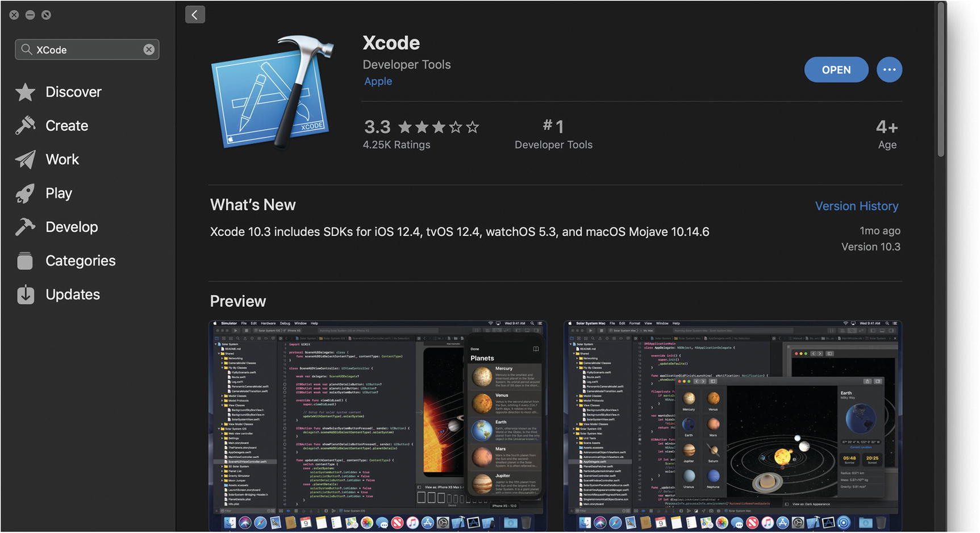This screenshot has height=533, width=980.
Task: Click the Develop hammer icon
Action: point(25,227)
